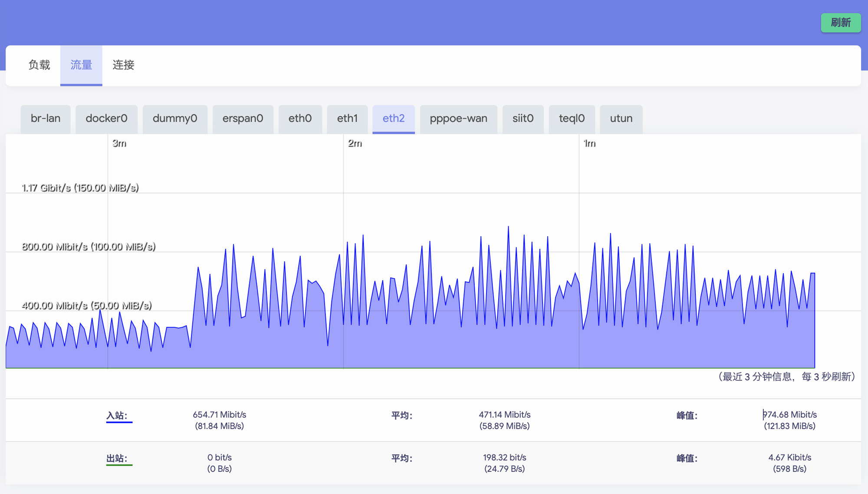
Task: Open the pppoe-wan interface tab
Action: [x=458, y=119]
